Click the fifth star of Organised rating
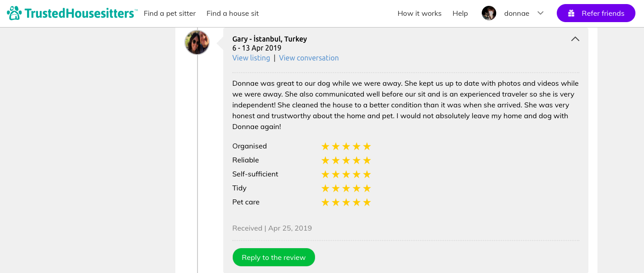 click(x=367, y=146)
